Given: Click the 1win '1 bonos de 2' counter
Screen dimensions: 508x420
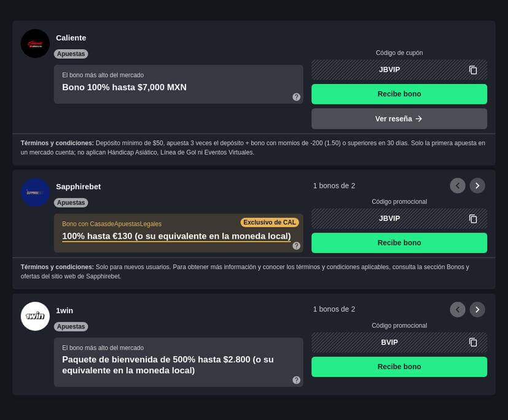Looking at the screenshot, I should click(334, 309).
